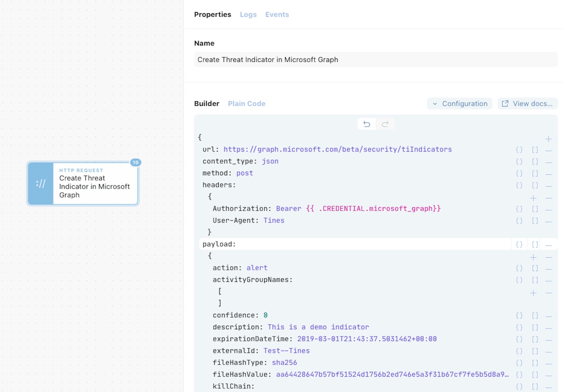Viewport: 563px width, 392px height.
Task: Switch to the Events tab
Action: tap(277, 14)
